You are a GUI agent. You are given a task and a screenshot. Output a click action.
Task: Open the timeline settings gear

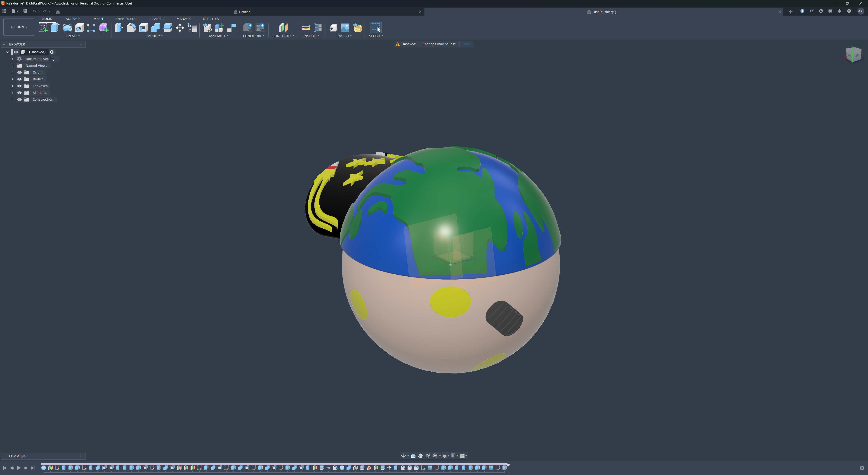[862, 468]
